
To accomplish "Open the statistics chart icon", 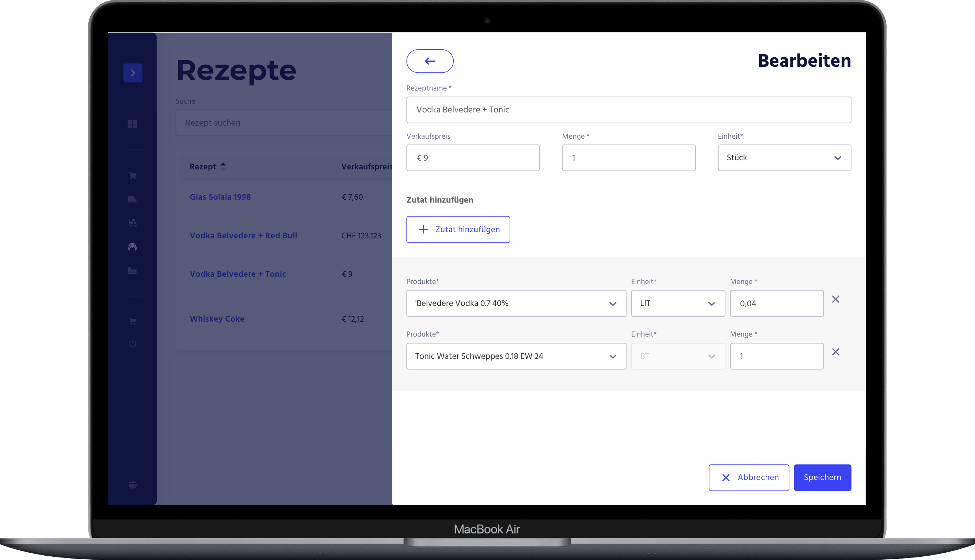I will (132, 271).
